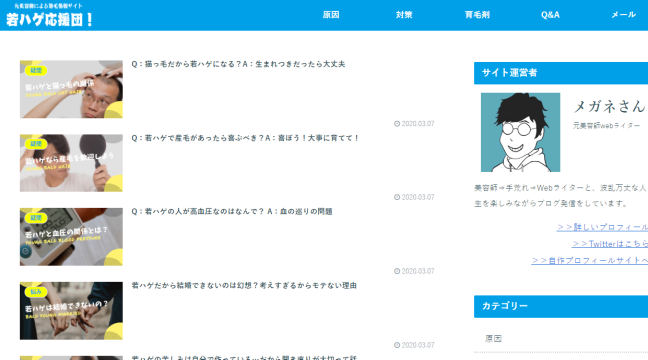Select the 原因 category in sidebar
This screenshot has width=648, height=360.
point(493,339)
